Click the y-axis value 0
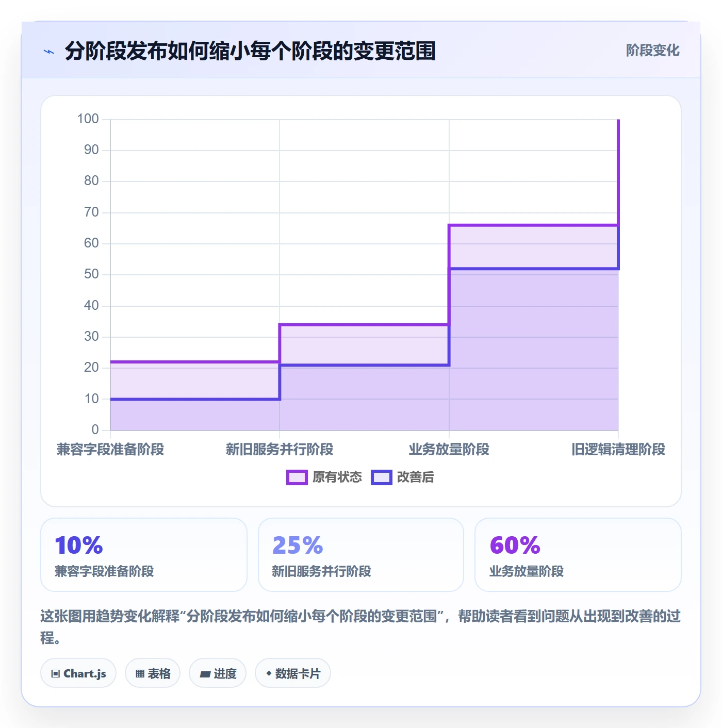The width and height of the screenshot is (722, 728). (x=95, y=429)
